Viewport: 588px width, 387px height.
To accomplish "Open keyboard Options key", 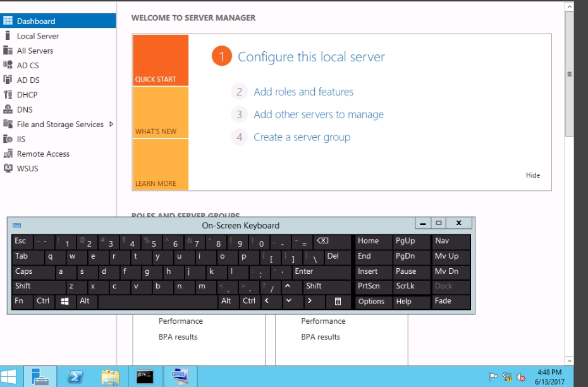I will (x=374, y=302).
